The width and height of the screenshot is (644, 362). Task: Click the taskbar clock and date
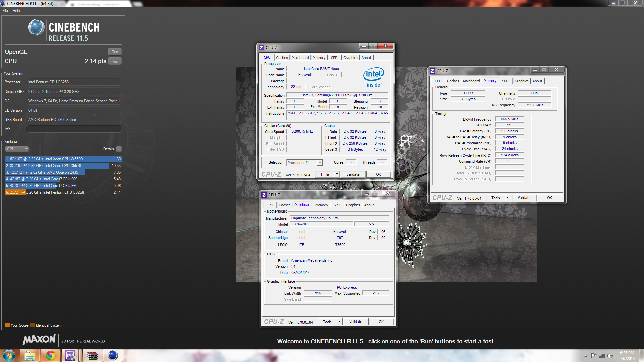tap(627, 356)
